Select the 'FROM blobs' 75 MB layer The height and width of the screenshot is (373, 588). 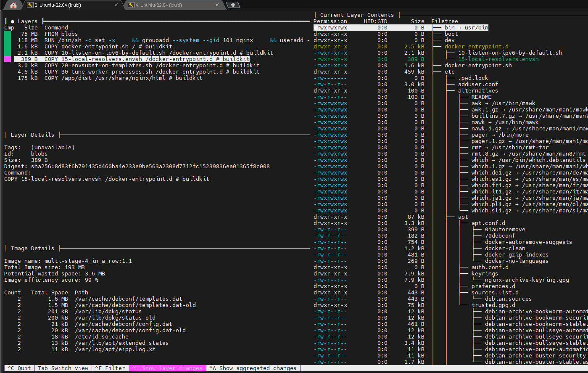(61, 34)
